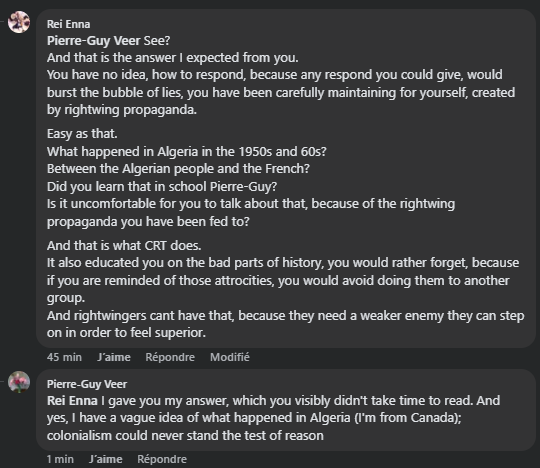Viewport: 540px width, 468px height.
Task: Select the 'on in order to feel superior' line
Action: click(126, 333)
